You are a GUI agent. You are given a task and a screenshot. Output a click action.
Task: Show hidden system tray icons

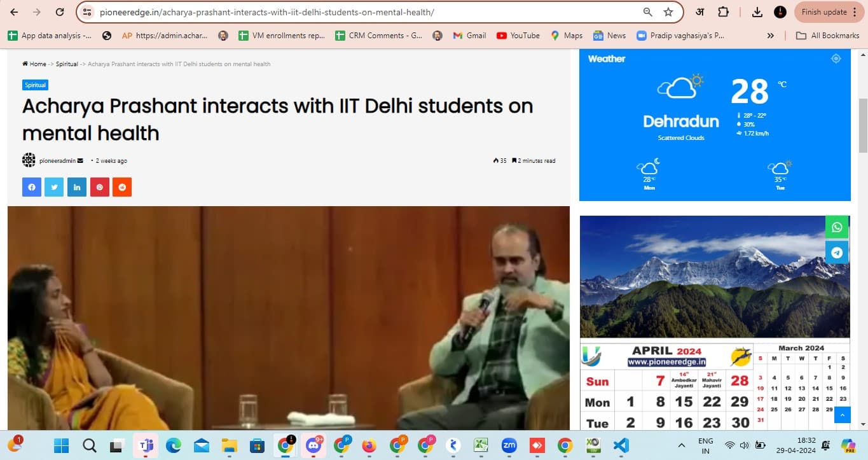682,445
